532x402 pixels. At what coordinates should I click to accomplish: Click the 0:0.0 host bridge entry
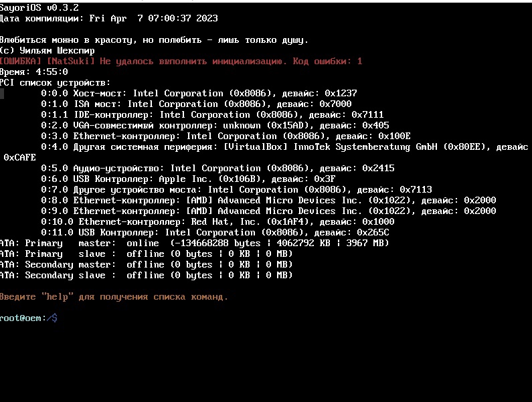(199, 93)
